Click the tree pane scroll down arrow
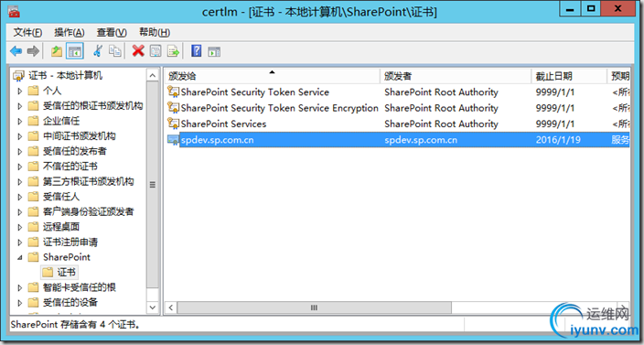644x345 pixels. (153, 307)
